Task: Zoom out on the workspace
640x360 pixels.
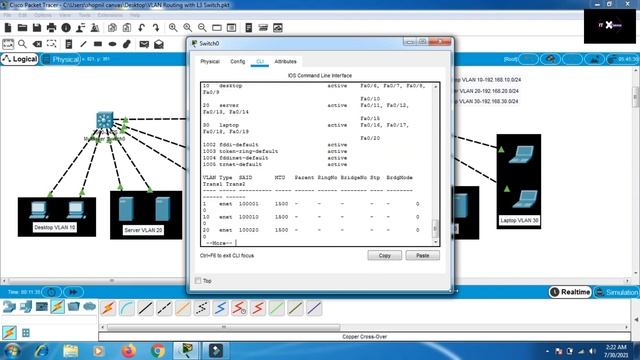Action: [x=202, y=28]
